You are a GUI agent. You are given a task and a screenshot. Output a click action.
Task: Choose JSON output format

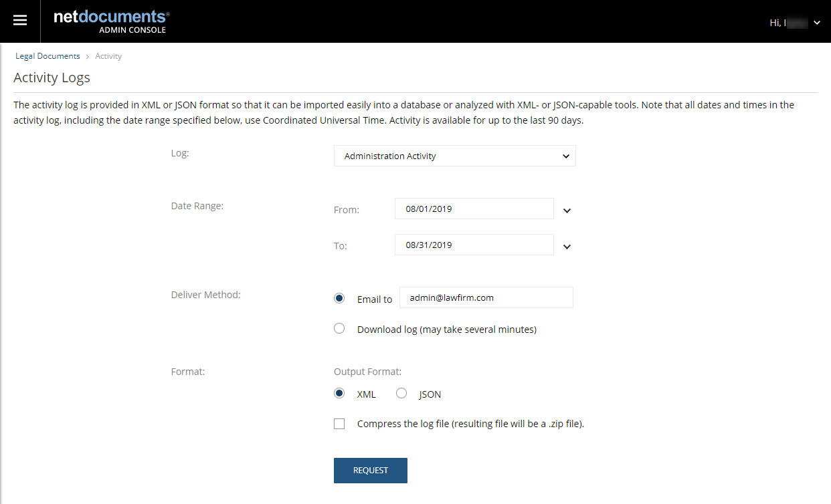(x=401, y=393)
